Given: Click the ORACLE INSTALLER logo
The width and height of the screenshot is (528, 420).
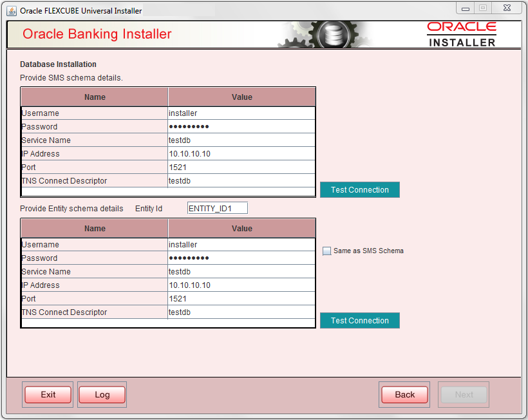Looking at the screenshot, I should [462, 33].
